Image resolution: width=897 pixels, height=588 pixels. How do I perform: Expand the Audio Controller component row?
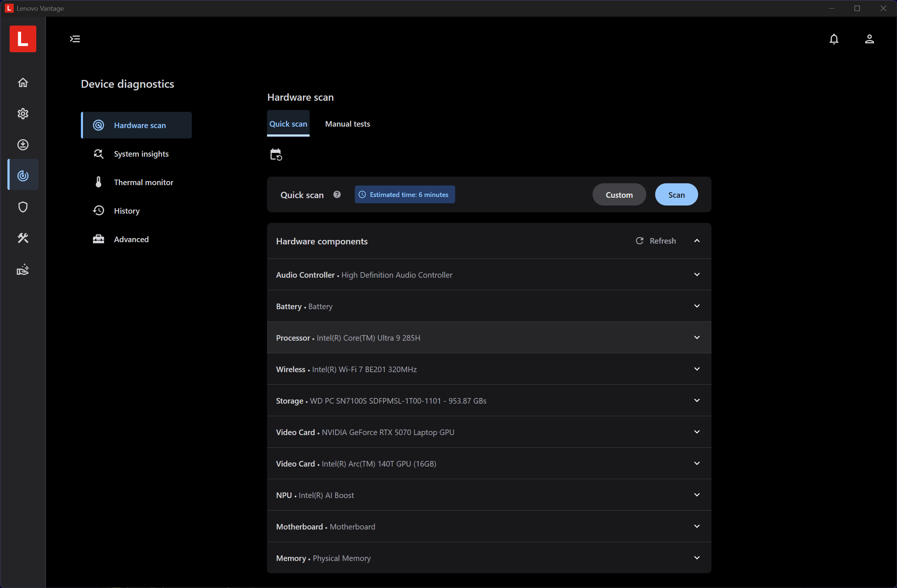click(x=489, y=275)
